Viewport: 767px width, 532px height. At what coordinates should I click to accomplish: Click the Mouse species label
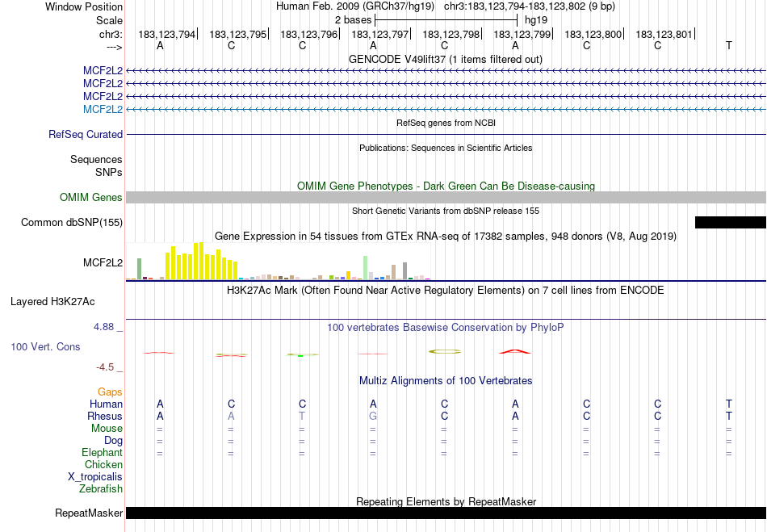pos(107,429)
